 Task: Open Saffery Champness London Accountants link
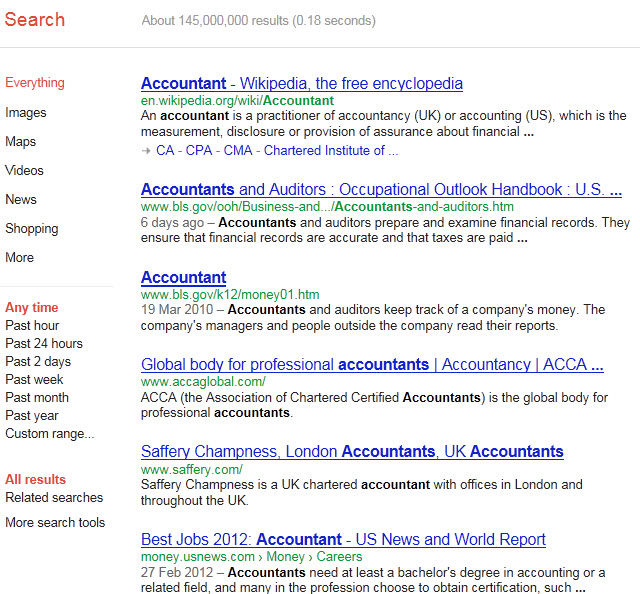point(352,452)
